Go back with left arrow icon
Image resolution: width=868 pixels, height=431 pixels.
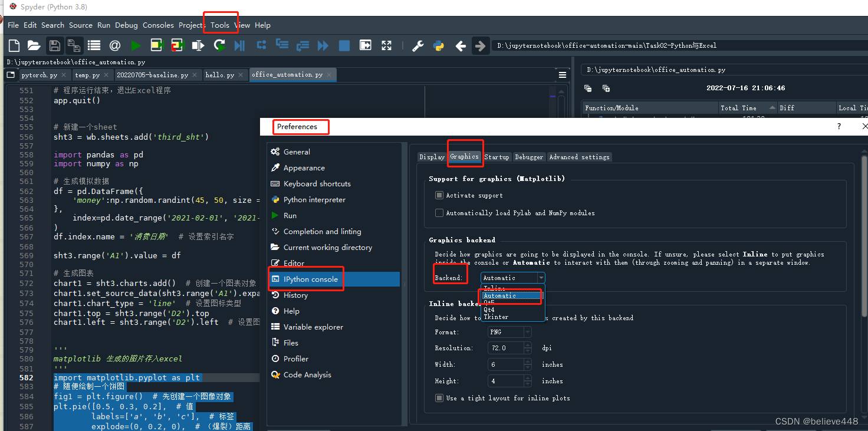click(x=461, y=45)
